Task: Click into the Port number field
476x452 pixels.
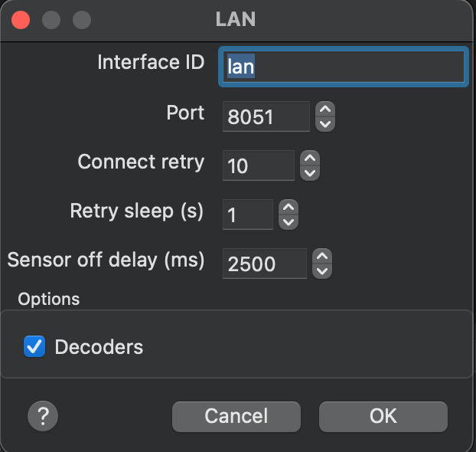Action: (266, 116)
